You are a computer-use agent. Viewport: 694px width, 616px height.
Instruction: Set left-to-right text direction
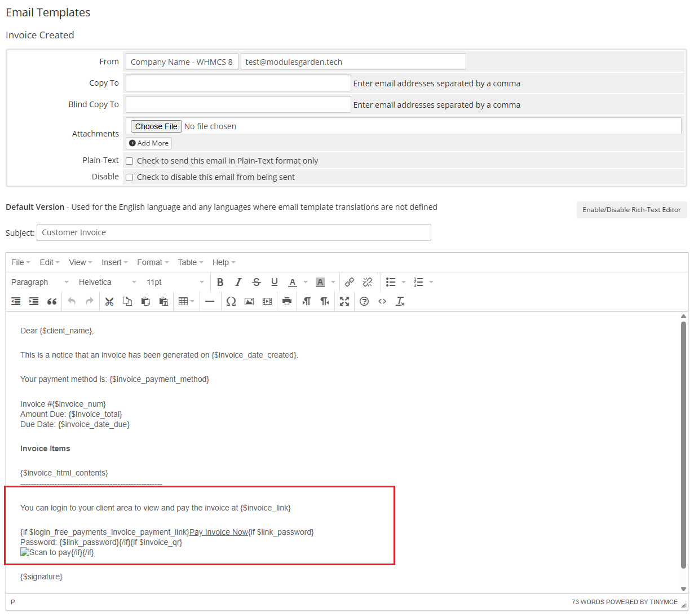pos(307,301)
